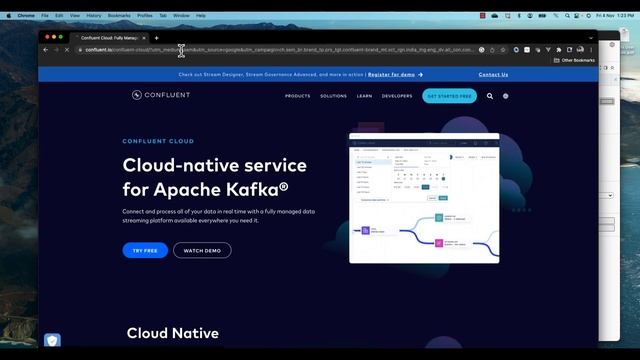Bookmark this page with the star icon
The width and height of the screenshot is (640, 360).
[503, 50]
